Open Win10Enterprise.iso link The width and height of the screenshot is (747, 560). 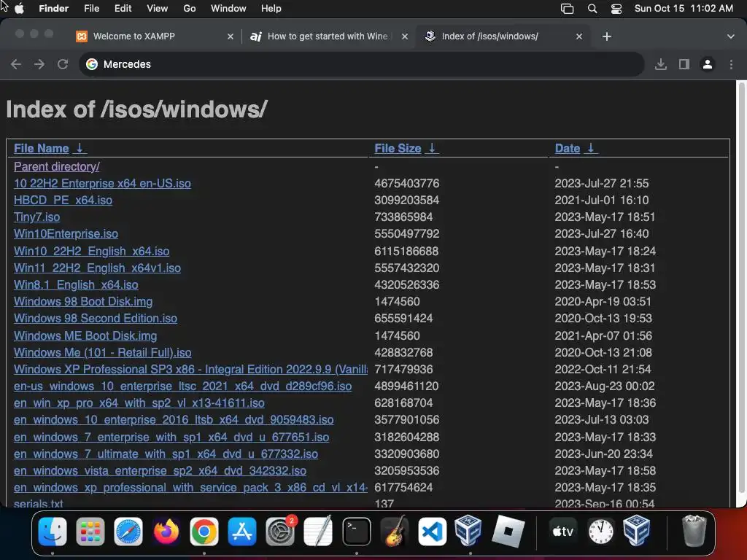tap(66, 234)
